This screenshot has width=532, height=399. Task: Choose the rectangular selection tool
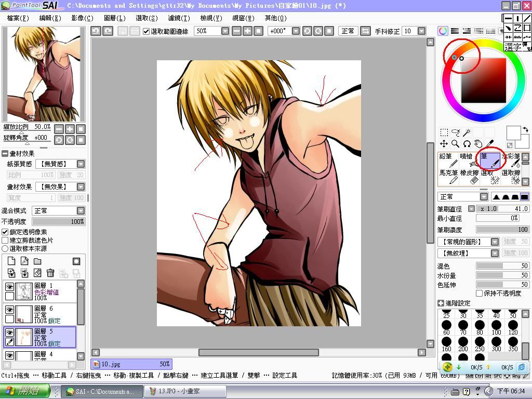(444, 132)
